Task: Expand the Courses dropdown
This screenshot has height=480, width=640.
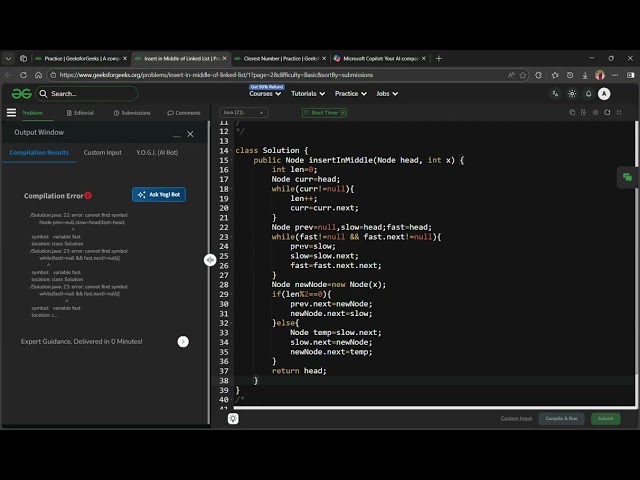Action: pyautogui.click(x=265, y=94)
